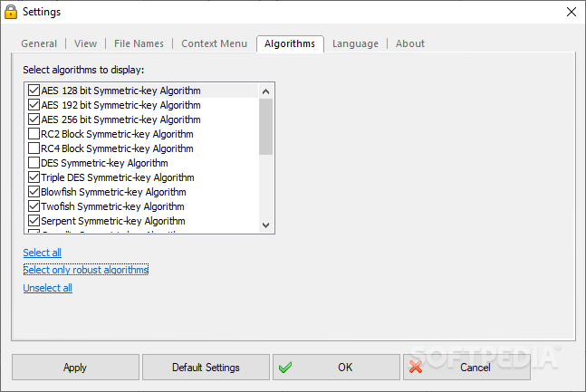Close the Settings dialog window
Viewport: 586px width, 392px height.
(571, 12)
